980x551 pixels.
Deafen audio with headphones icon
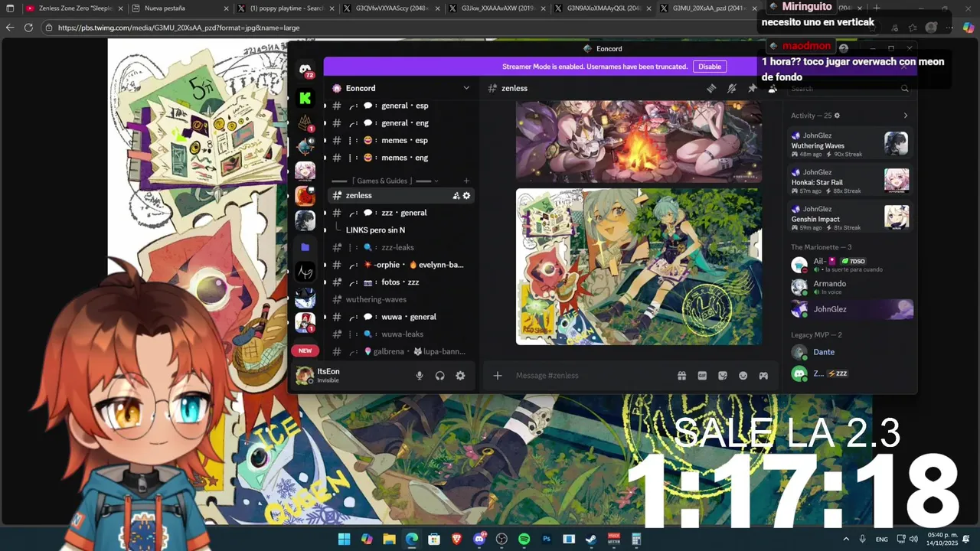(439, 376)
